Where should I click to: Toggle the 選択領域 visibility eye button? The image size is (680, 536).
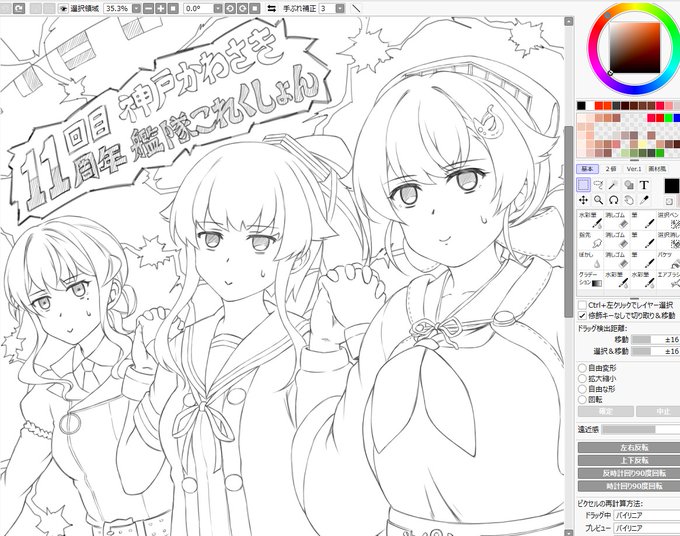(63, 8)
